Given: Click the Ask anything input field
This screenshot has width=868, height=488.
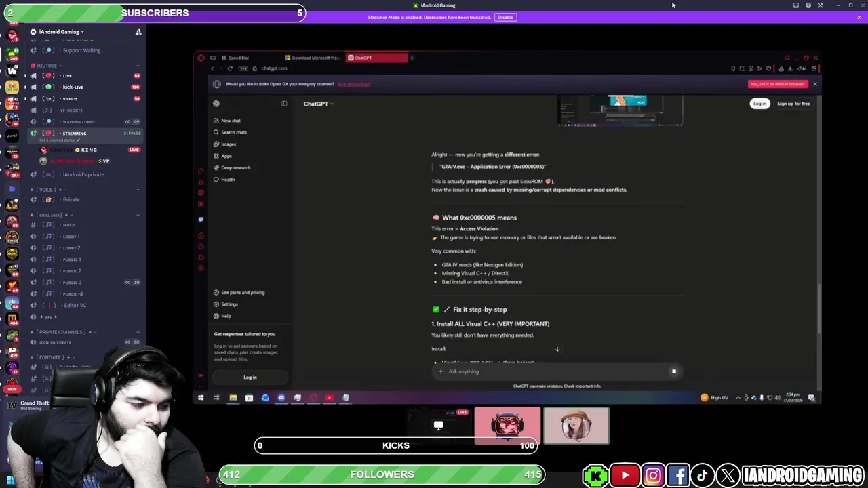Looking at the screenshot, I should (556, 371).
